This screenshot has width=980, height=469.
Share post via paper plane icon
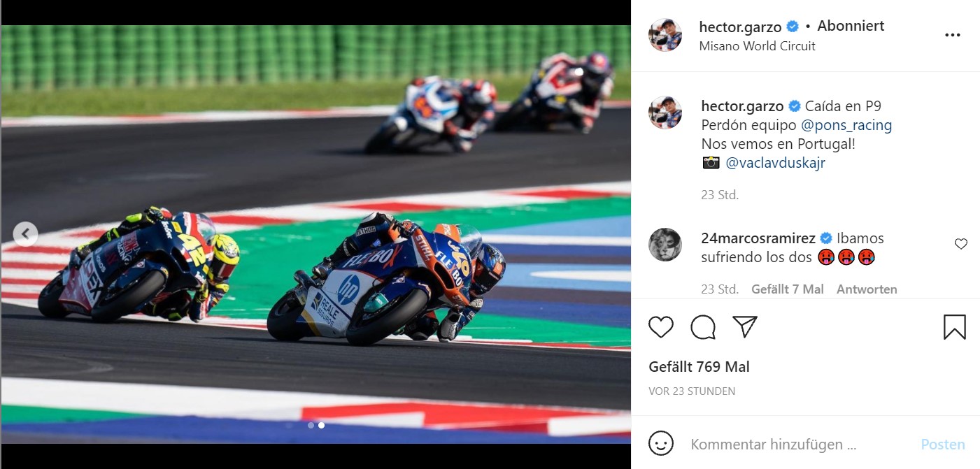coord(745,326)
